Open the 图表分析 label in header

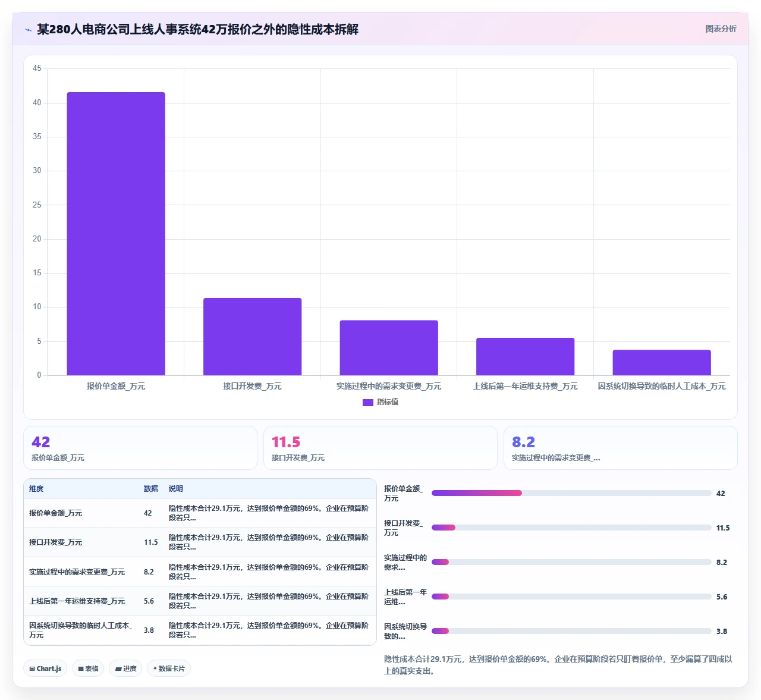[721, 29]
